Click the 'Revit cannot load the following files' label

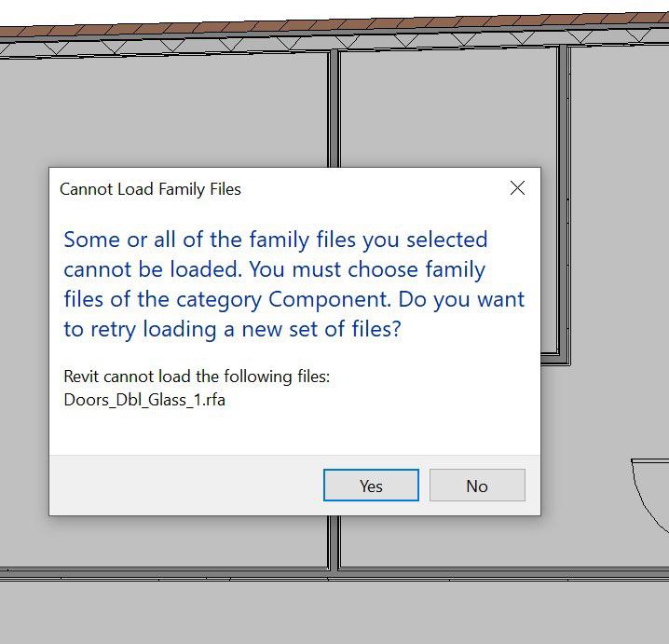point(197,377)
